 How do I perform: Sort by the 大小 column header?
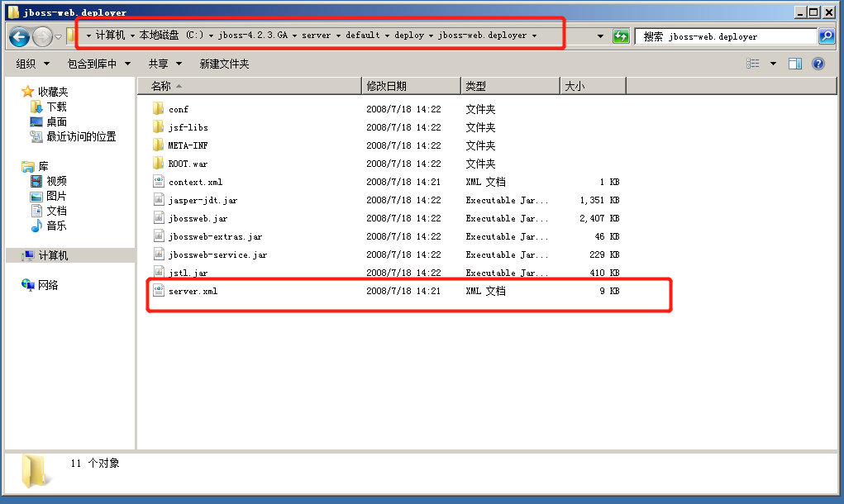(594, 86)
